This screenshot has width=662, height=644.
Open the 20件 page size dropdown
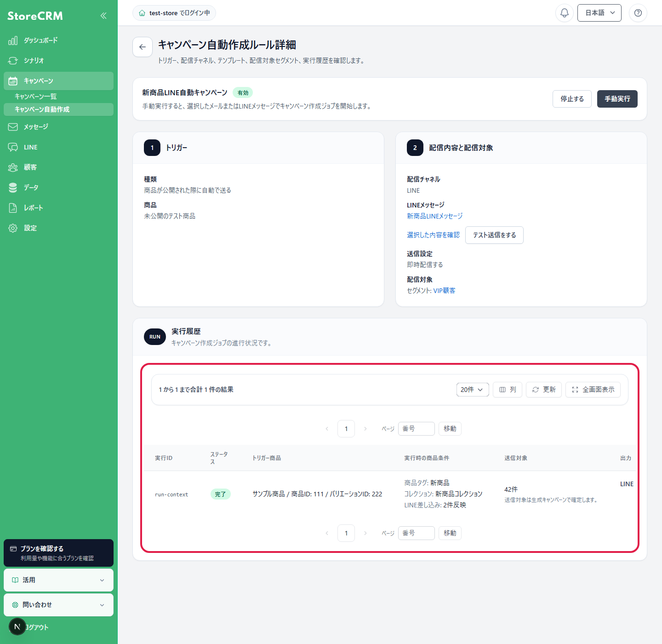coord(473,390)
